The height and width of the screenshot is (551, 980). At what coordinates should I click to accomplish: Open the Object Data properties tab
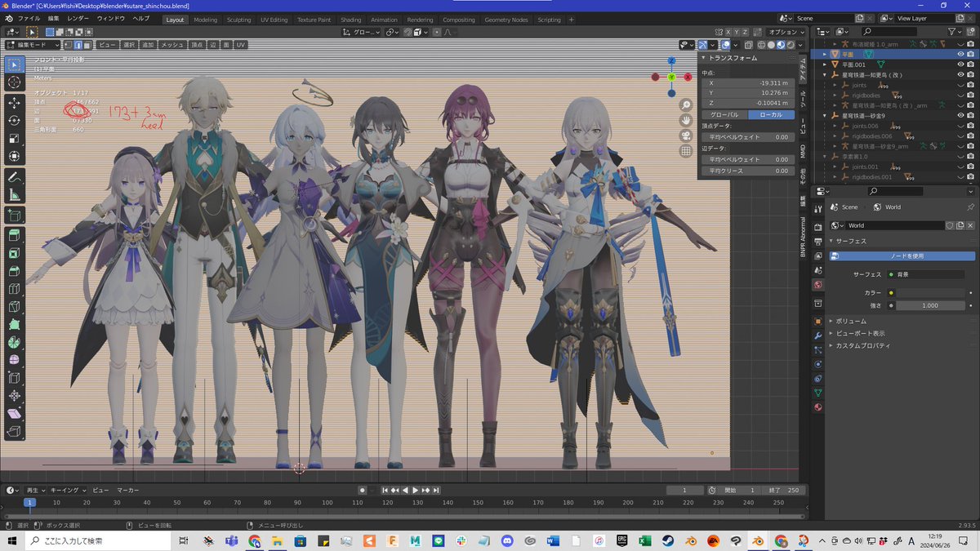coord(817,393)
